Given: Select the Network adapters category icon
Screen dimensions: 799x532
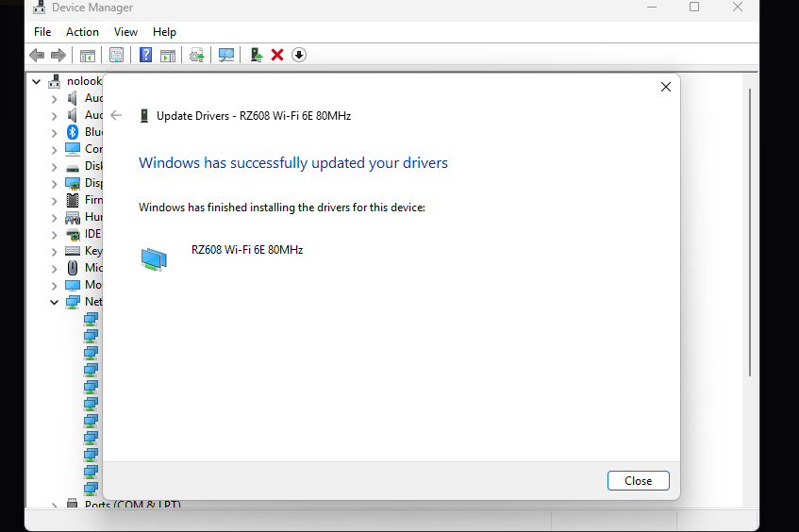Looking at the screenshot, I should [x=73, y=302].
